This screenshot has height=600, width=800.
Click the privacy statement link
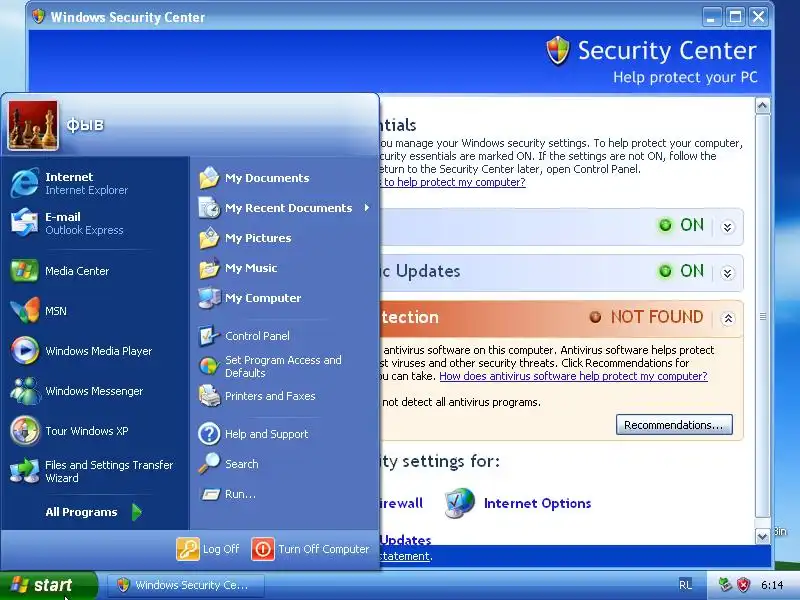coord(405,556)
